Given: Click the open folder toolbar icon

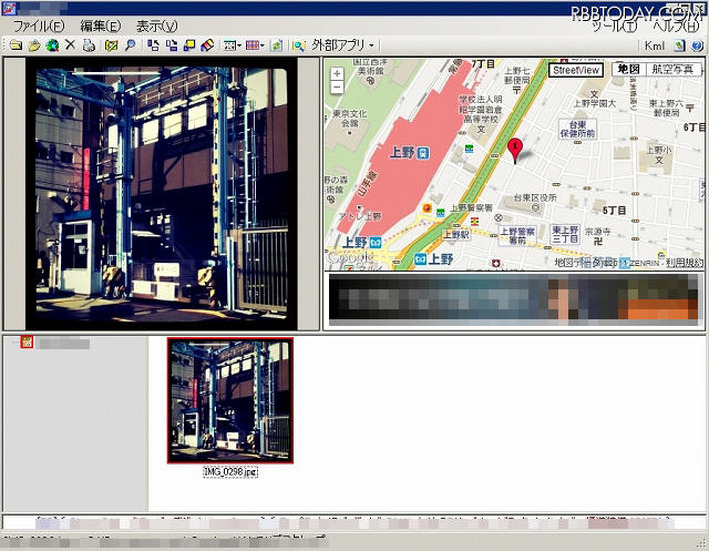Looking at the screenshot, I should 16,45.
